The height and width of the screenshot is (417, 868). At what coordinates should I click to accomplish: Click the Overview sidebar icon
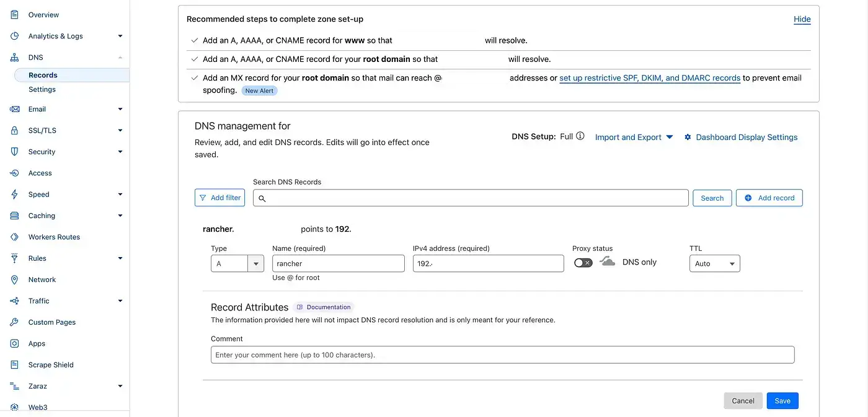tap(15, 15)
